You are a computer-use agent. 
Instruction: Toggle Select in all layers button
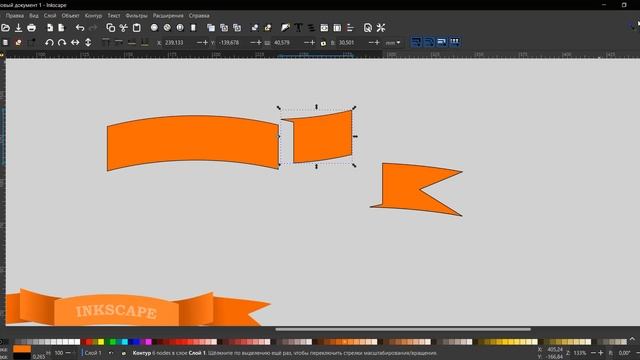tap(18, 42)
